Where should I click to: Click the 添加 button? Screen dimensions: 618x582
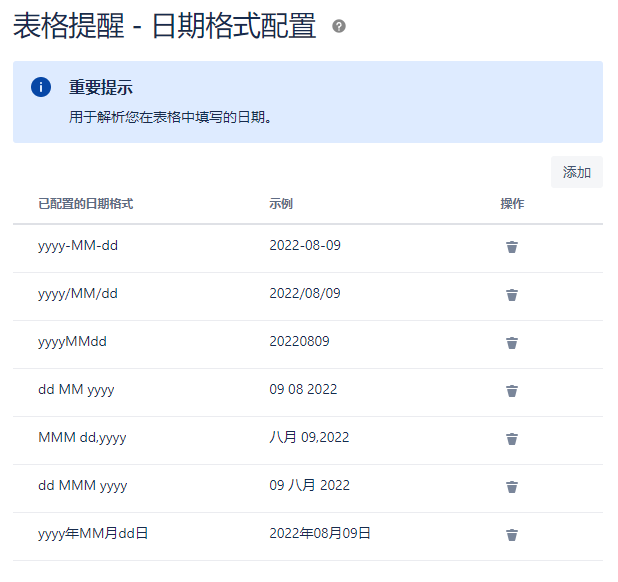[x=576, y=172]
